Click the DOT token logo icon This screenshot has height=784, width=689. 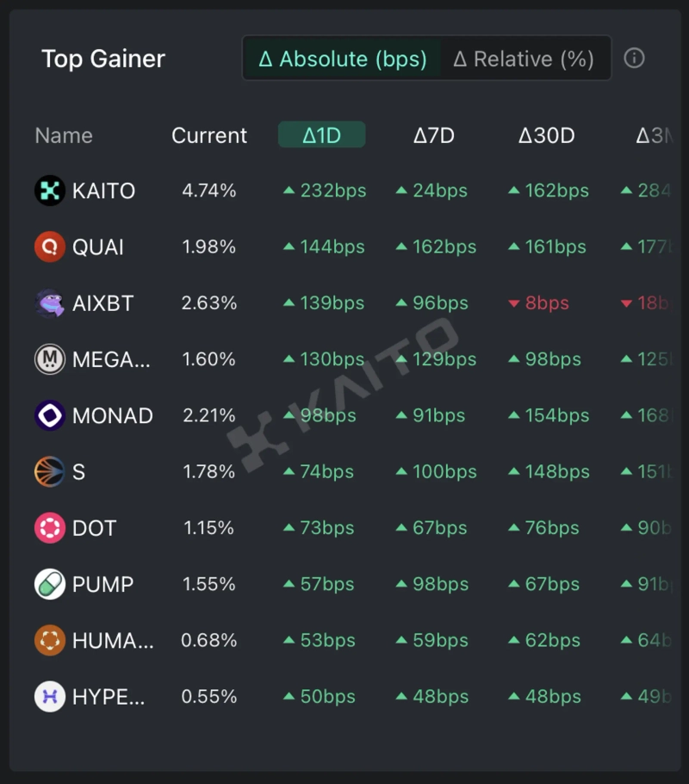tap(50, 528)
